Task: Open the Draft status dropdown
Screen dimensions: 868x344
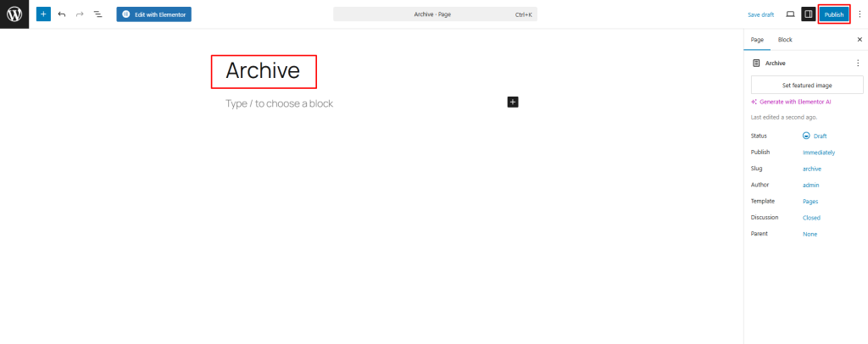Action: pyautogui.click(x=815, y=136)
